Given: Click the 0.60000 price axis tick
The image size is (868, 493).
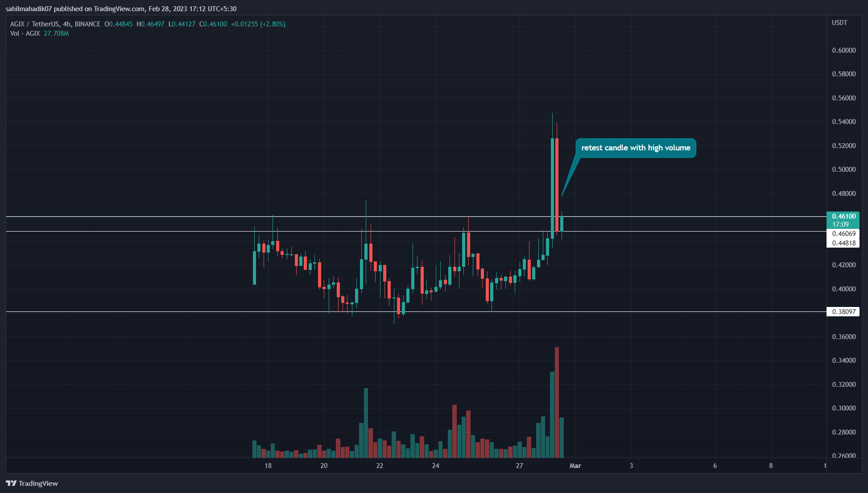Looking at the screenshot, I should 844,50.
